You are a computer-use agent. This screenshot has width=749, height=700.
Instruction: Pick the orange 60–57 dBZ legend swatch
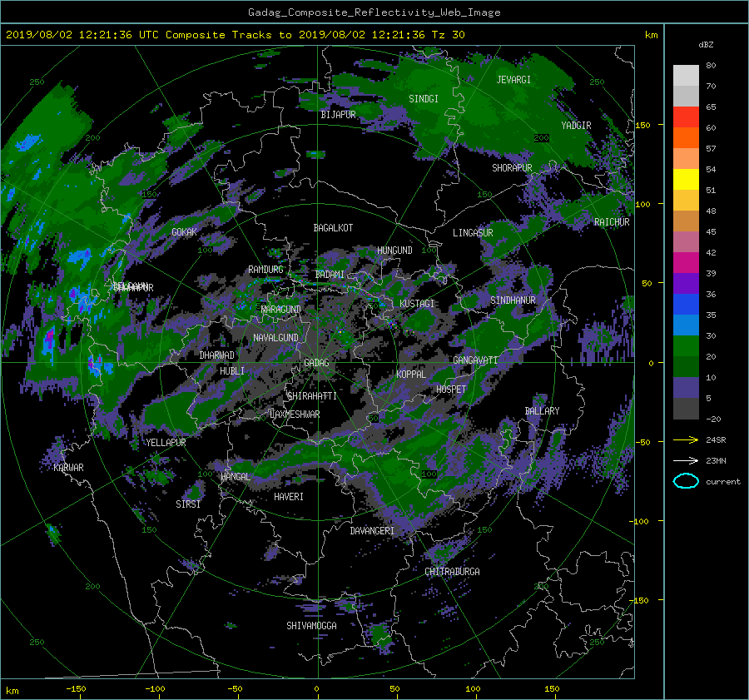686,138
